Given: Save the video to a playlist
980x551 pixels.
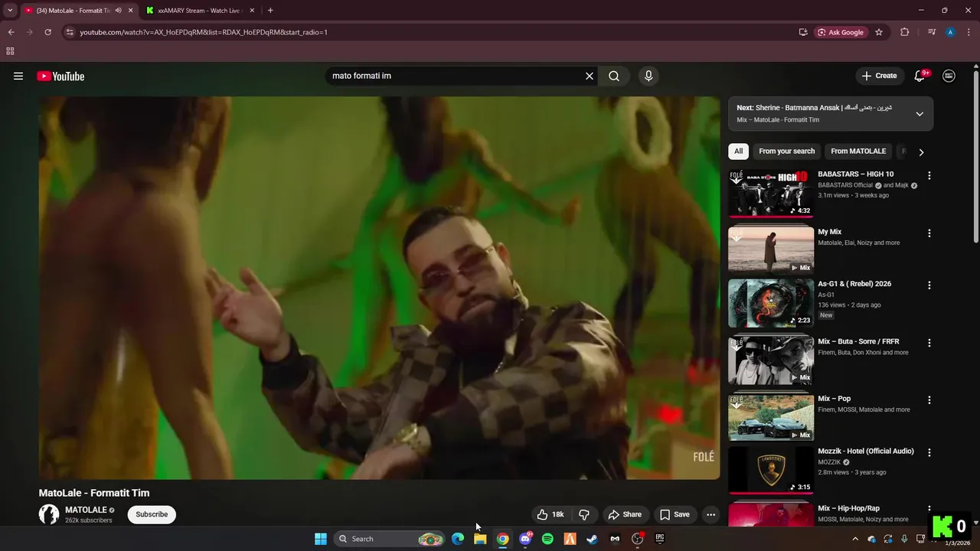Looking at the screenshot, I should pos(675,514).
